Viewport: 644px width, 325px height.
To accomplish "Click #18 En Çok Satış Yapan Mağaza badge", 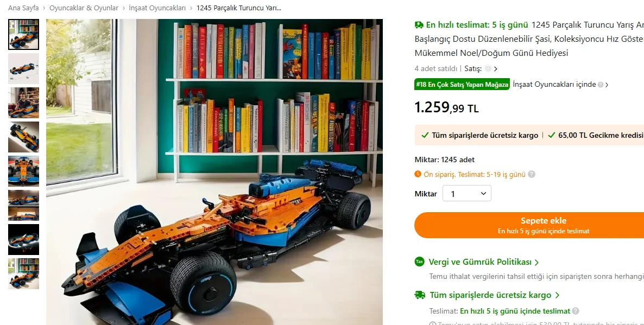I will click(x=462, y=84).
